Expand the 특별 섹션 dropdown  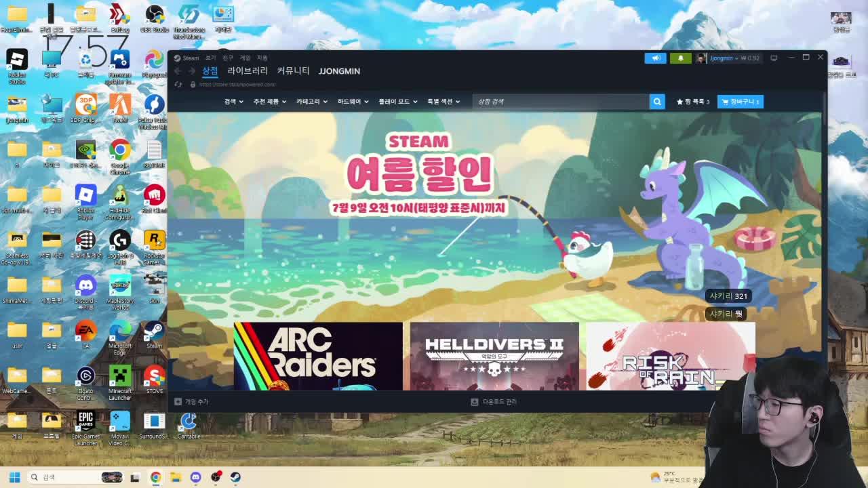(x=443, y=102)
